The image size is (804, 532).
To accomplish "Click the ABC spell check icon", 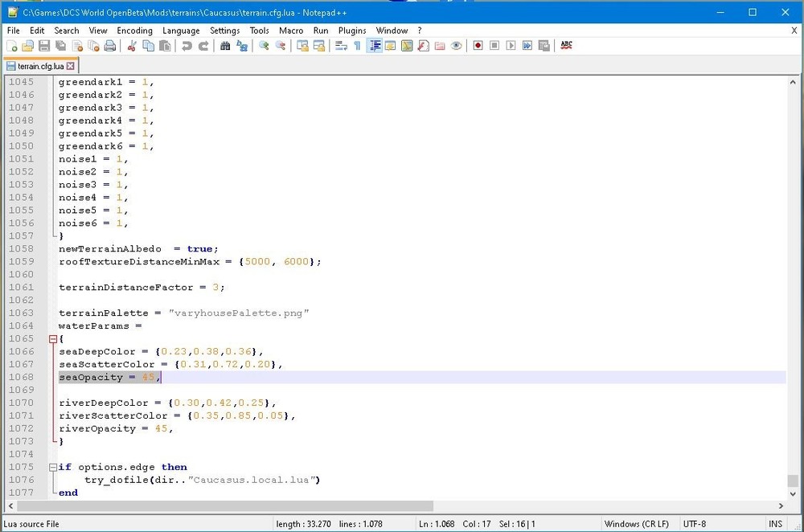I will [x=566, y=46].
